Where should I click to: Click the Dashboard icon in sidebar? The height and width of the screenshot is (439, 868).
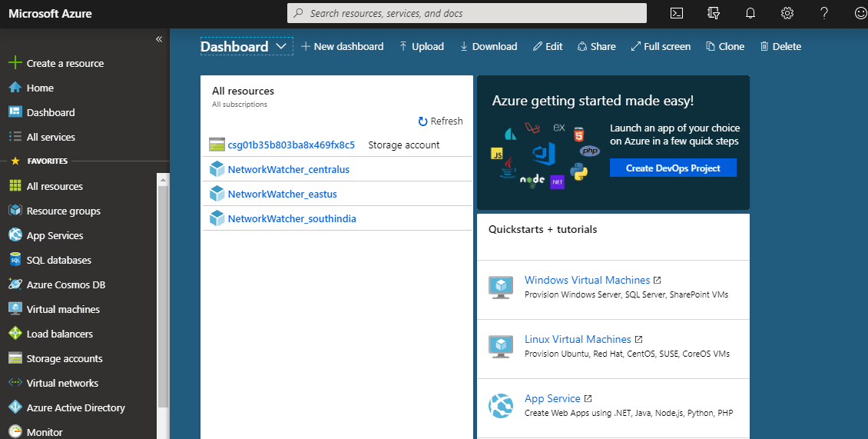tap(15, 112)
